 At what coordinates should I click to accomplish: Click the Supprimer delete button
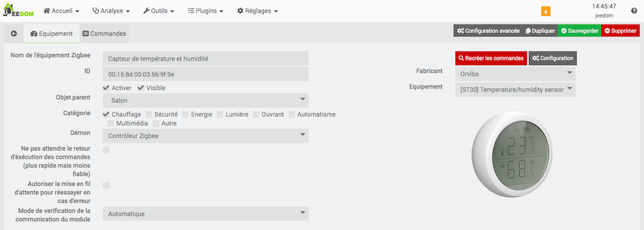click(621, 31)
